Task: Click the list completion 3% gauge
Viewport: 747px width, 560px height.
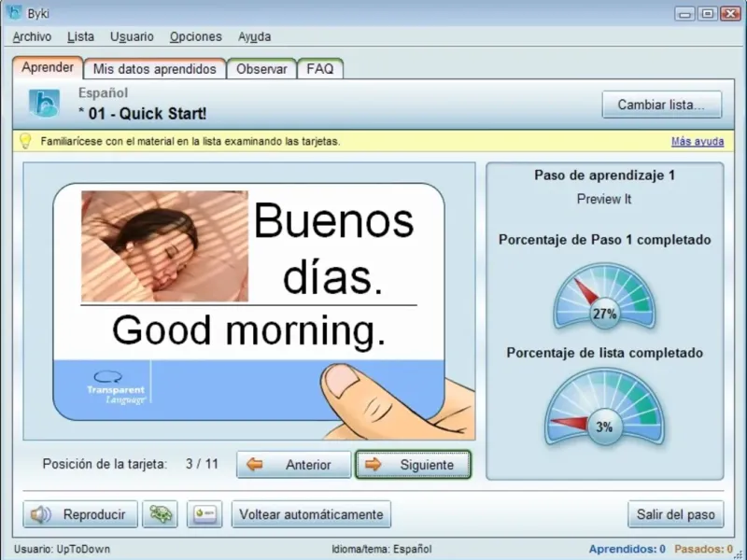Action: [604, 407]
